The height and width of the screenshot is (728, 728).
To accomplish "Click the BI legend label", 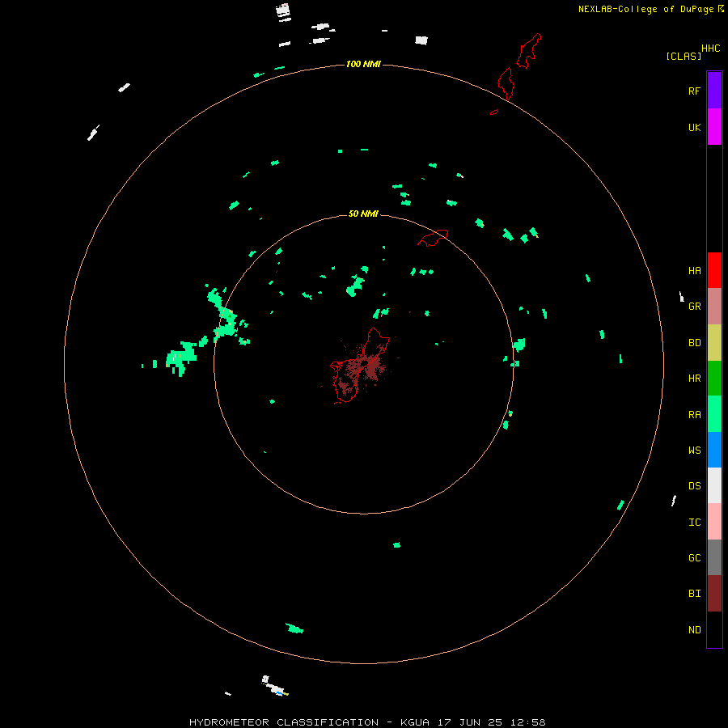I will pyautogui.click(x=694, y=594).
